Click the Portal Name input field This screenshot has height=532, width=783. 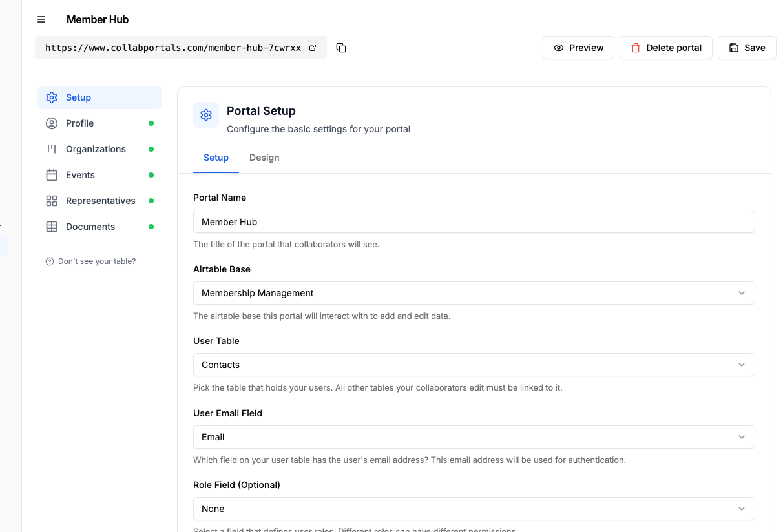(x=474, y=221)
